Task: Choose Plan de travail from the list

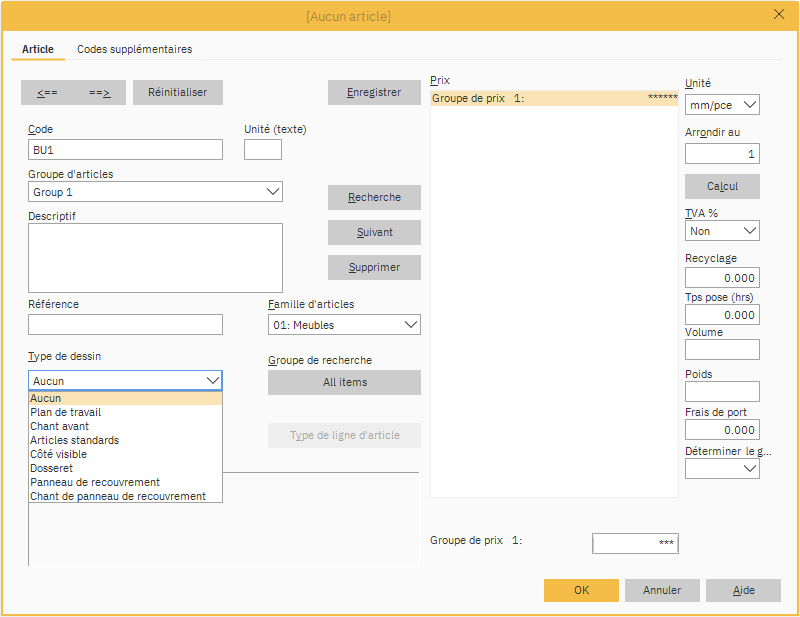Action: pyautogui.click(x=66, y=412)
